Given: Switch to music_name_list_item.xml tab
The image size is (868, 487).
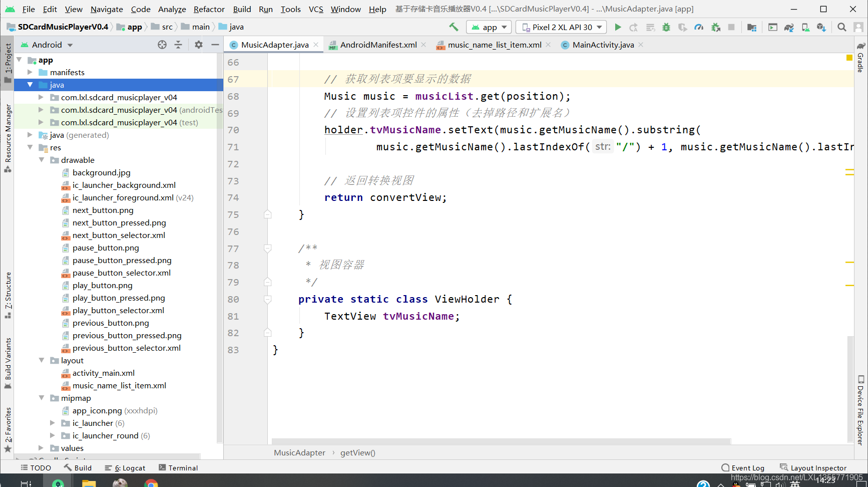Looking at the screenshot, I should coord(494,45).
